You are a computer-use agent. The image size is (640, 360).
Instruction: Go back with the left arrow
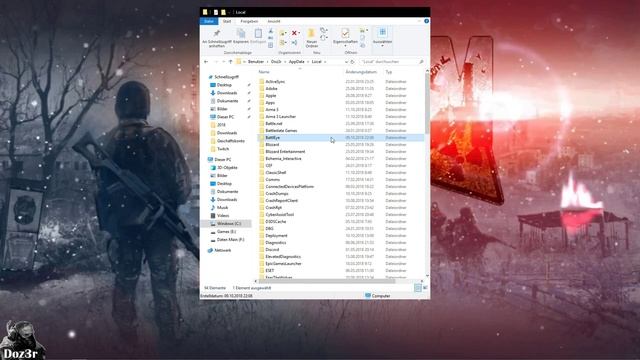(206, 62)
